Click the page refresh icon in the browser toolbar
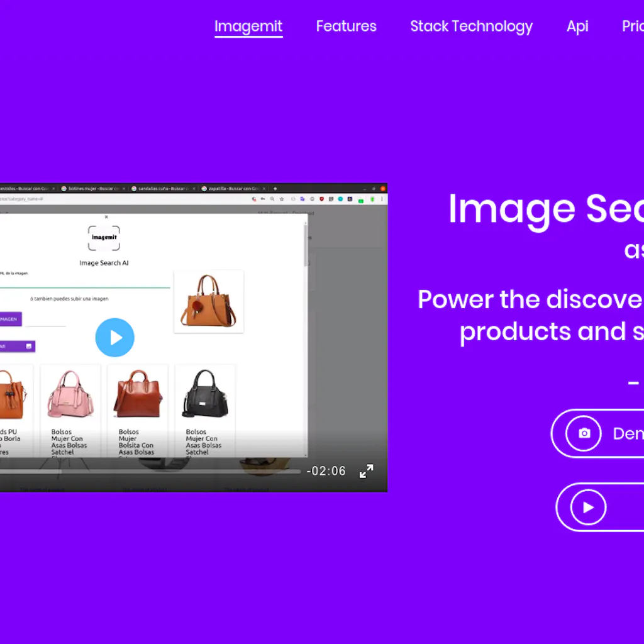This screenshot has width=644, height=644. [x=293, y=198]
